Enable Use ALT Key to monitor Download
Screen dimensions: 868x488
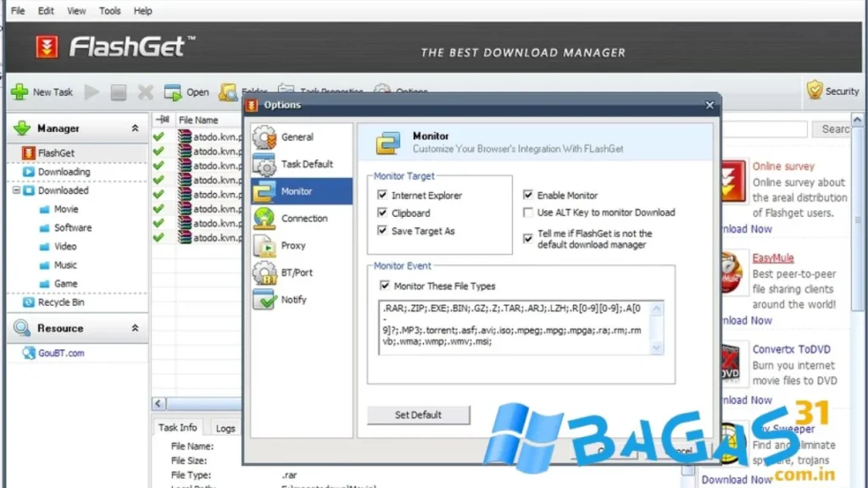pyautogui.click(x=529, y=213)
